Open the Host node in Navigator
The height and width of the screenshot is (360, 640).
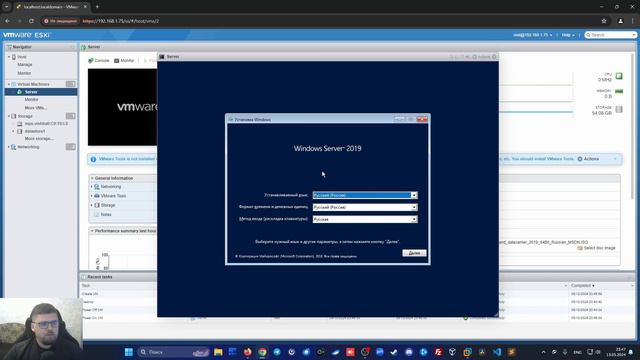coord(22,57)
